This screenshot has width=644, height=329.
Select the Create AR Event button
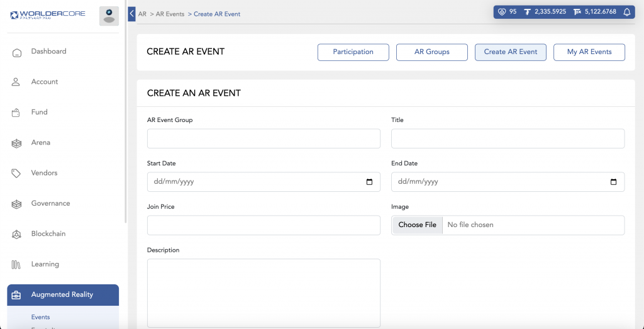click(x=511, y=52)
